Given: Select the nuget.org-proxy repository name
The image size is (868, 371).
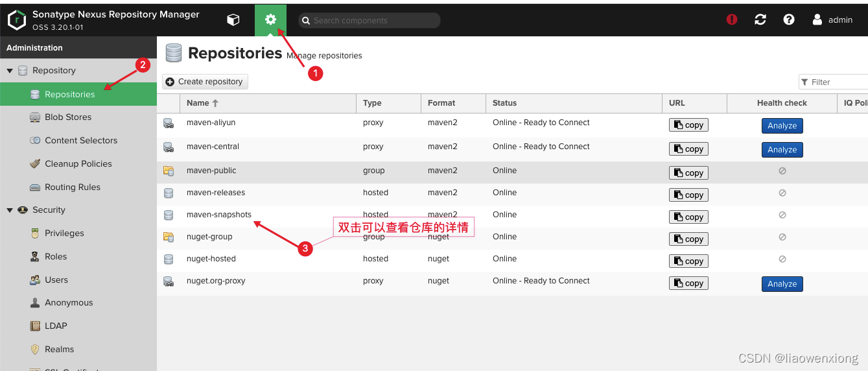Looking at the screenshot, I should tap(216, 281).
